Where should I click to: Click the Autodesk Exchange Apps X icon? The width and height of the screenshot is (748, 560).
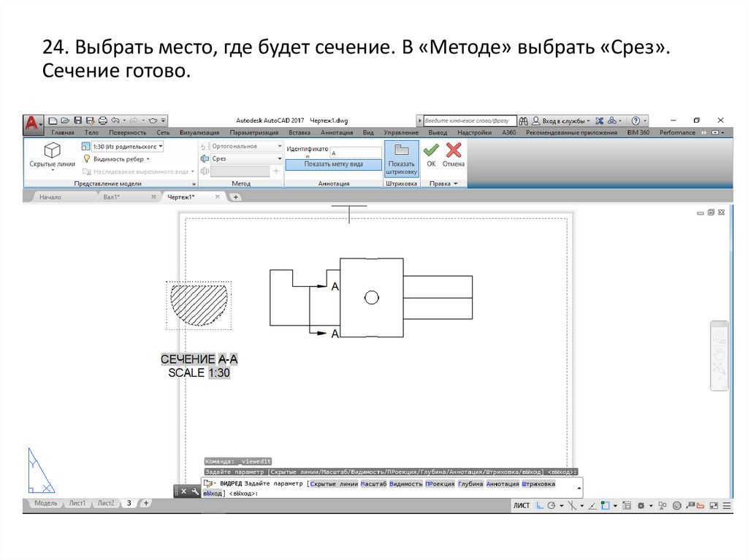599,120
